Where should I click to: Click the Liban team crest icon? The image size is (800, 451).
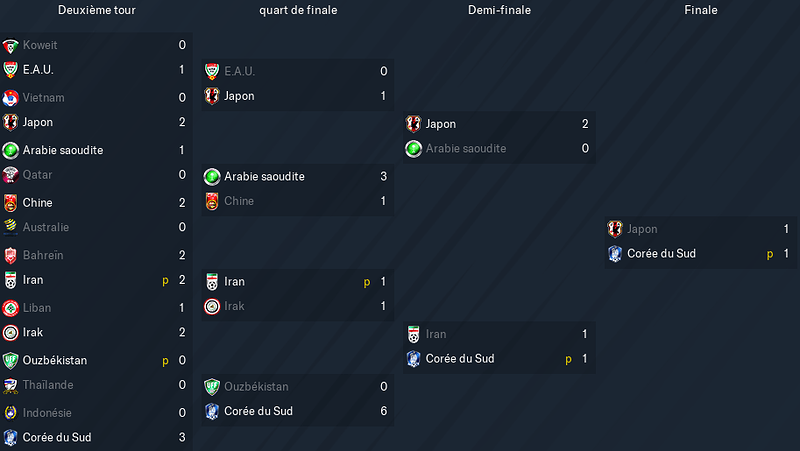coord(10,308)
